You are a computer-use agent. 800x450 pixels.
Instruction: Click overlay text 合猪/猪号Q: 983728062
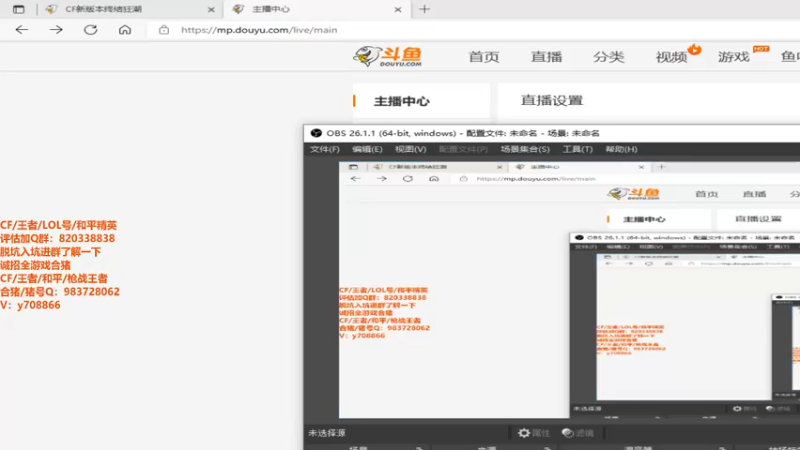click(x=60, y=291)
